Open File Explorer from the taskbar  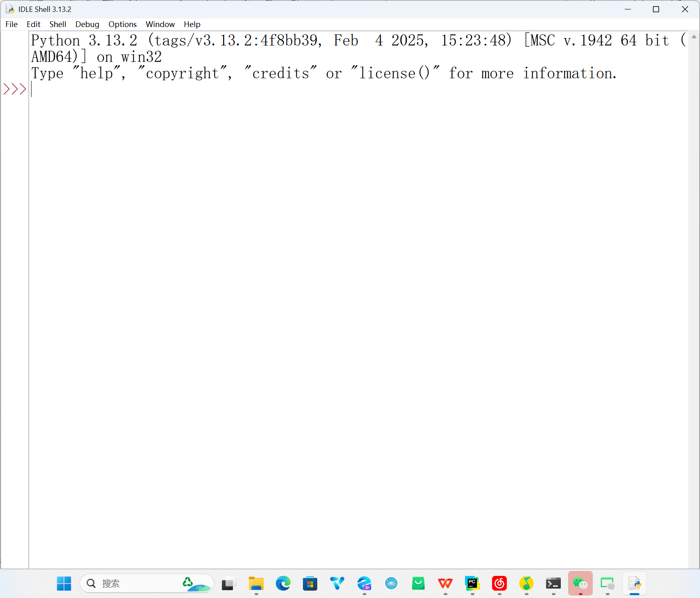pyautogui.click(x=256, y=583)
